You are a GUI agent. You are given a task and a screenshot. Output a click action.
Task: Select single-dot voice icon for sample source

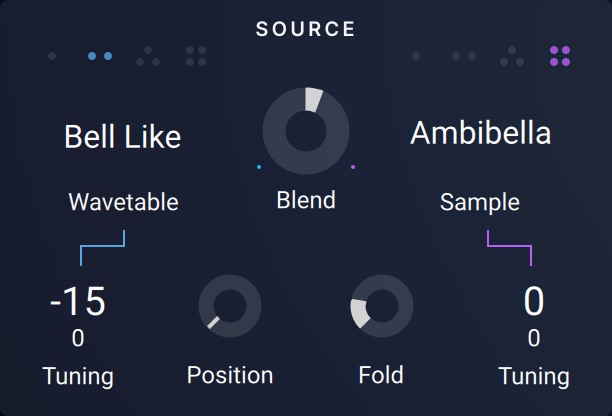point(416,56)
